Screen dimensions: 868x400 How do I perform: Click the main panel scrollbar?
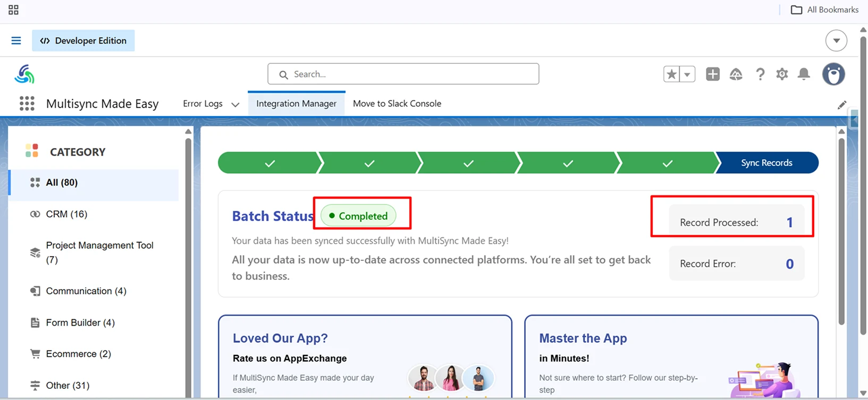click(841, 231)
